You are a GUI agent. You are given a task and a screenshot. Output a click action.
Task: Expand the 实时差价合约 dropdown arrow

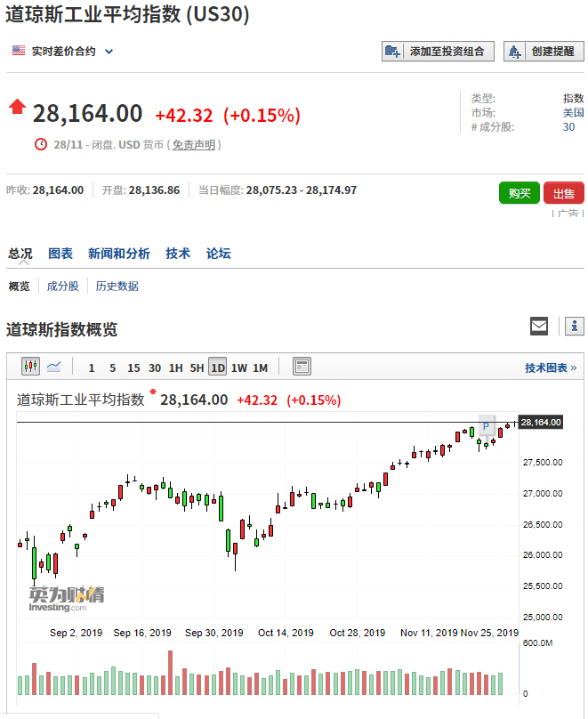click(109, 52)
